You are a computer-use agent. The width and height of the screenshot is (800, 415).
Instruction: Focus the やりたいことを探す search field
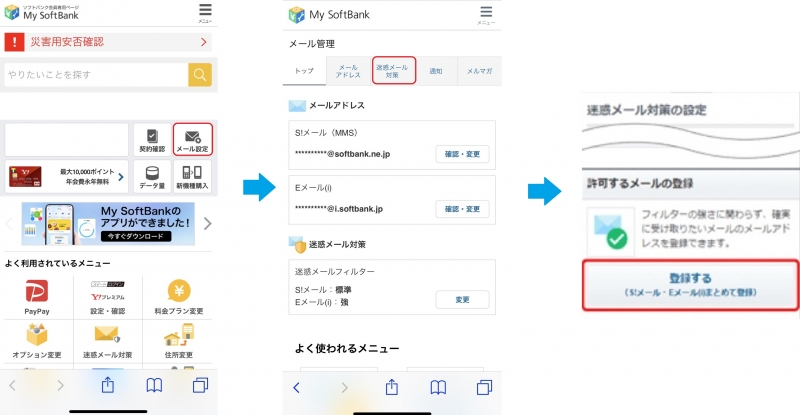click(96, 75)
